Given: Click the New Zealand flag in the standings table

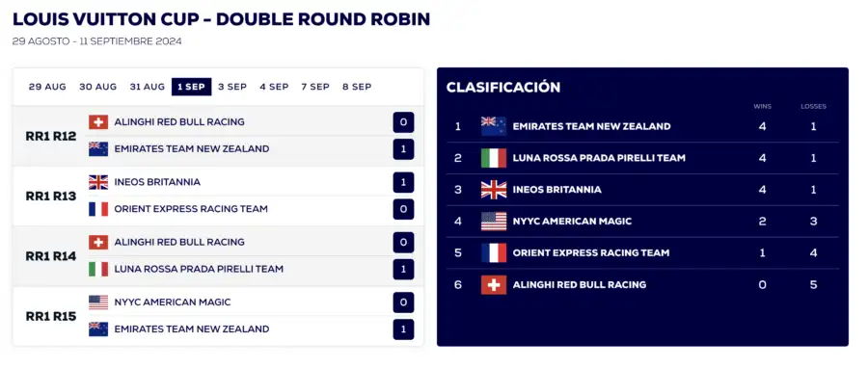Looking at the screenshot, I should pyautogui.click(x=493, y=126).
